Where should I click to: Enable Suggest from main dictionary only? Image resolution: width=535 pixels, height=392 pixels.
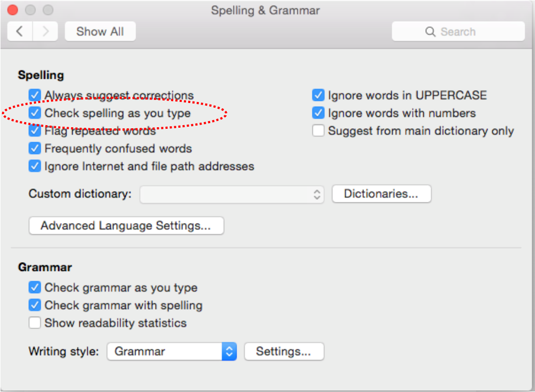[318, 130]
